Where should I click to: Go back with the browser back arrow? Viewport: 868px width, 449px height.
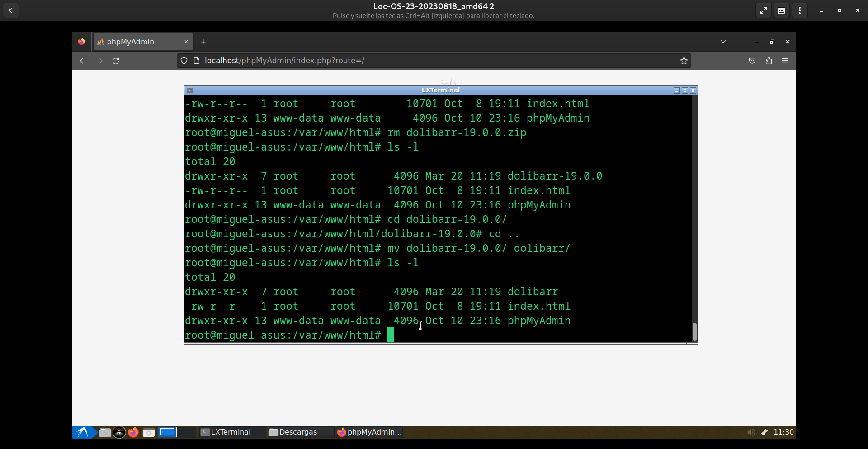[x=83, y=61]
